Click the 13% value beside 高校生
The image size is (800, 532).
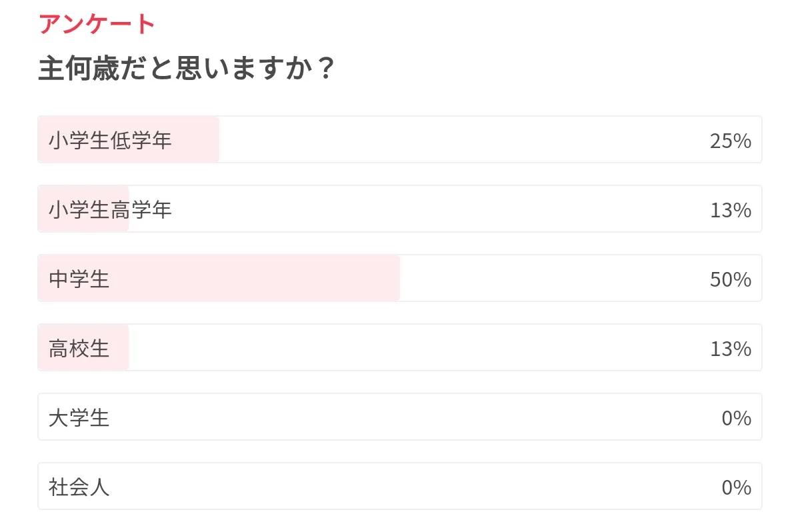click(x=730, y=349)
